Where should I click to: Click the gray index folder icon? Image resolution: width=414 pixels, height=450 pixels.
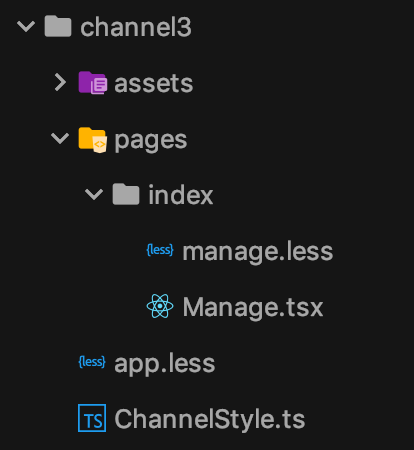coord(126,194)
